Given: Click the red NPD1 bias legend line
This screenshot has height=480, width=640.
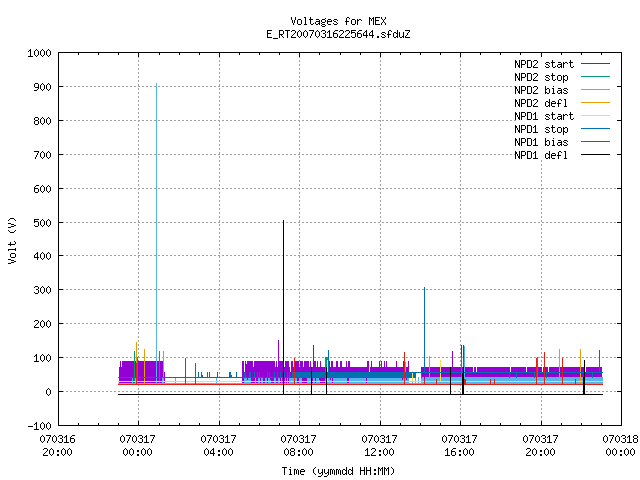Looking at the screenshot, I should click(595, 142).
